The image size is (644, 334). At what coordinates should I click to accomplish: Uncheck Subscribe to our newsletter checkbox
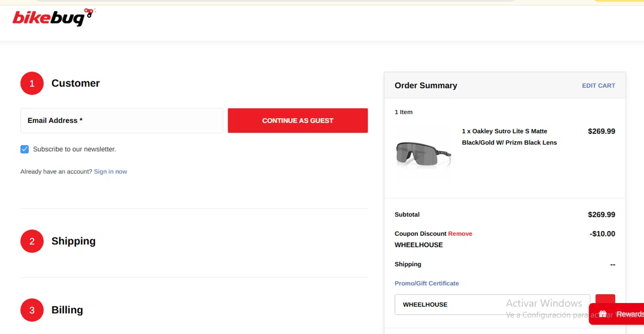point(24,149)
